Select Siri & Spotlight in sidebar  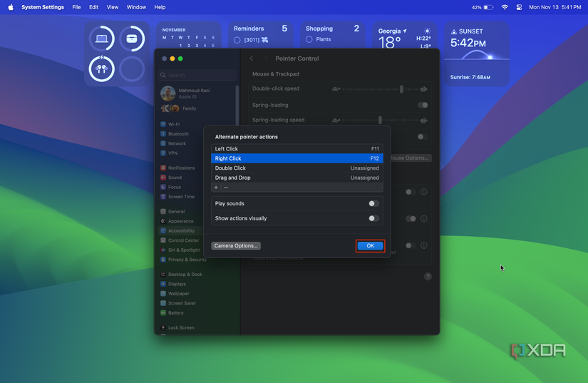(x=180, y=250)
